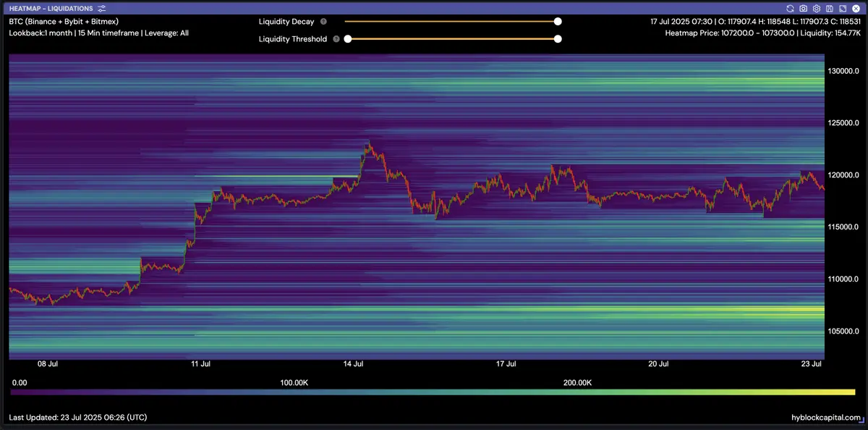Click the 110000.0 price axis label

pyautogui.click(x=844, y=279)
